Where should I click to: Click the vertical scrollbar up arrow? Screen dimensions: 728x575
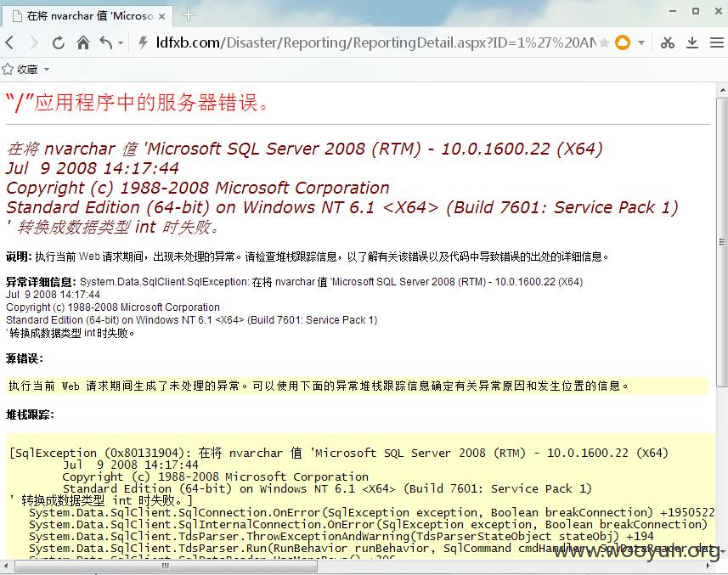point(722,90)
